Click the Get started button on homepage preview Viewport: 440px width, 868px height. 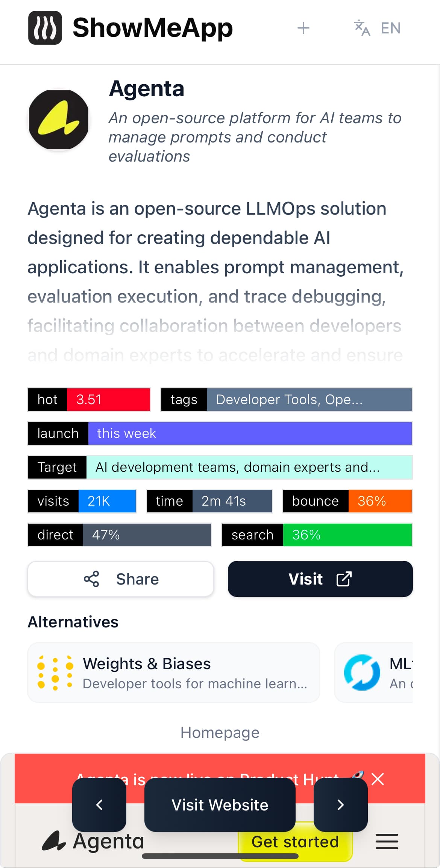(295, 842)
